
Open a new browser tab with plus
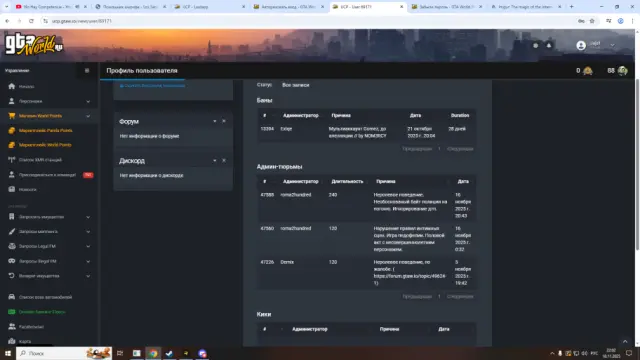pos(571,7)
